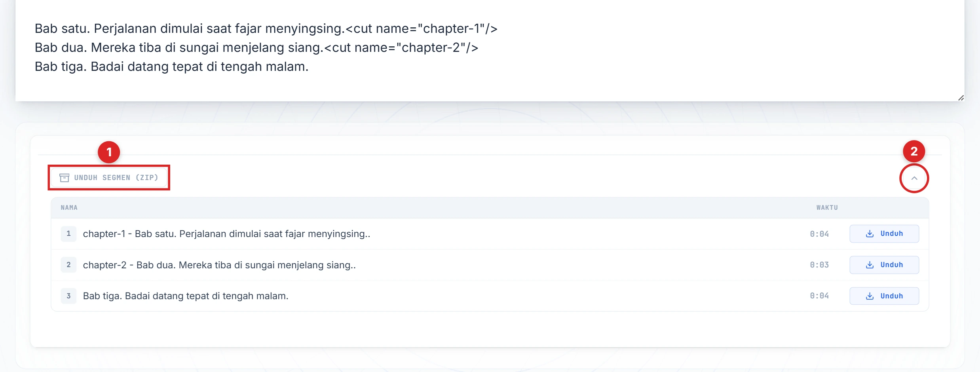Viewport: 980px width, 372px height.
Task: Click the 0:03 duration of the chapter-2 segment
Action: [819, 265]
